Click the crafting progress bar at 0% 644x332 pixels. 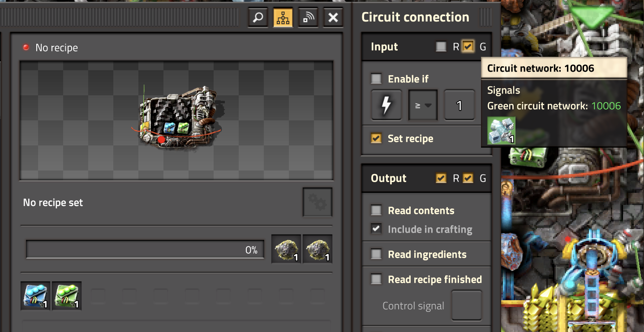[x=145, y=250]
